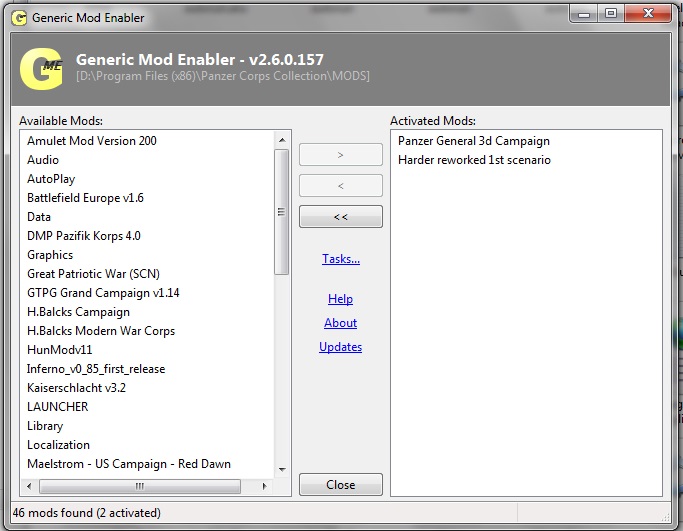Select activated Panzer General 3d Campaign

tap(474, 141)
